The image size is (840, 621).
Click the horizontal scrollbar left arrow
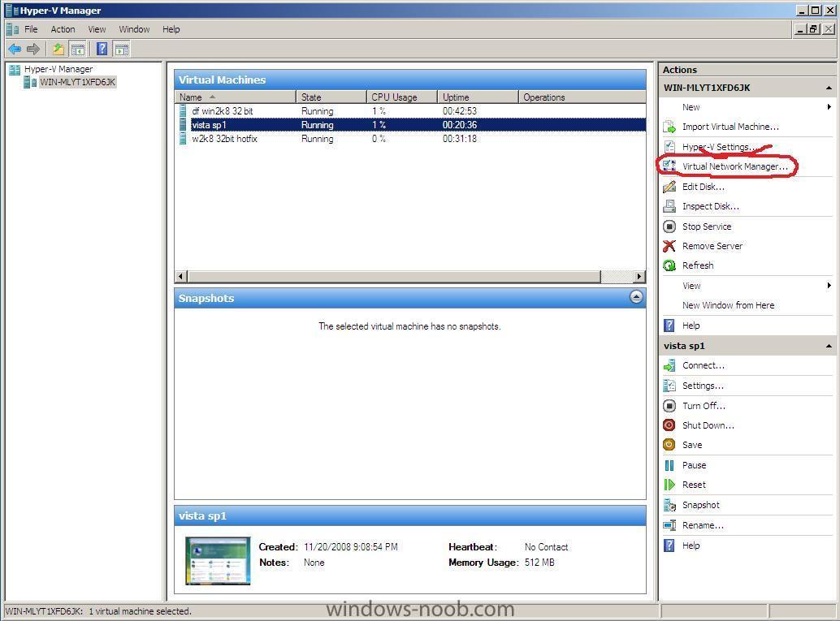pyautogui.click(x=180, y=276)
